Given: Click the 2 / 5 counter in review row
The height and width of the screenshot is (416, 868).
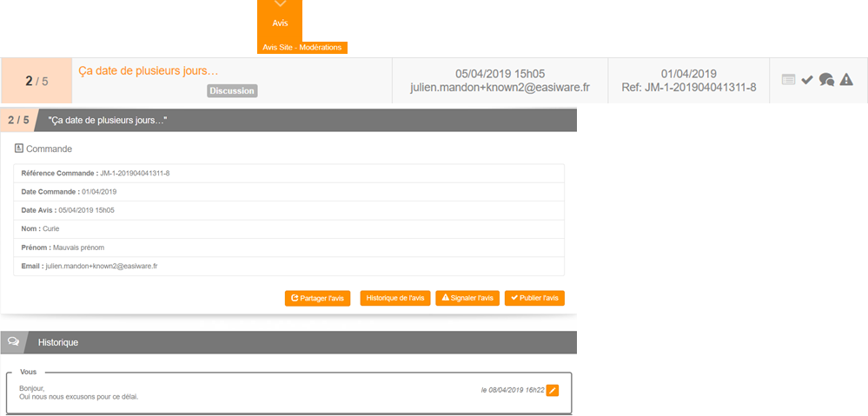Looking at the screenshot, I should tap(36, 81).
